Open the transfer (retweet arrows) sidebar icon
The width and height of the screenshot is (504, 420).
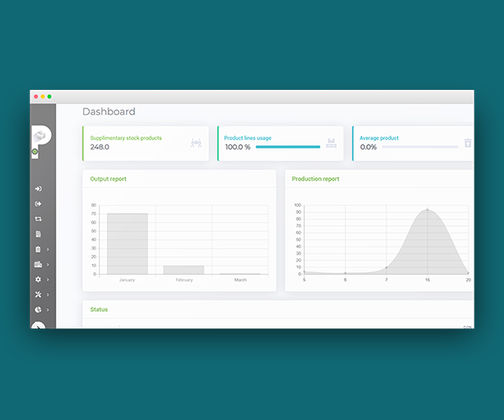[39, 219]
